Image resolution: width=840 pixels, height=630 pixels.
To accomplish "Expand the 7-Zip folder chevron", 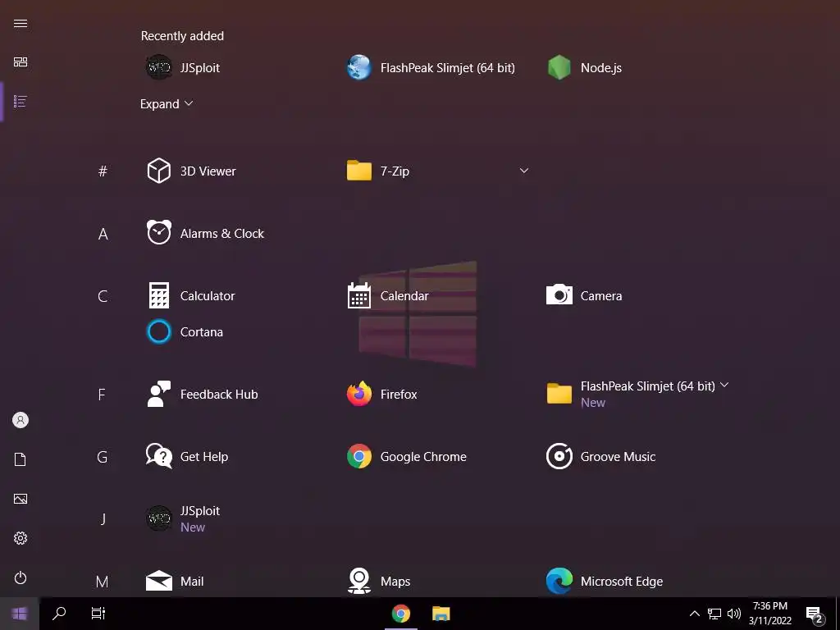I will pyautogui.click(x=524, y=171).
